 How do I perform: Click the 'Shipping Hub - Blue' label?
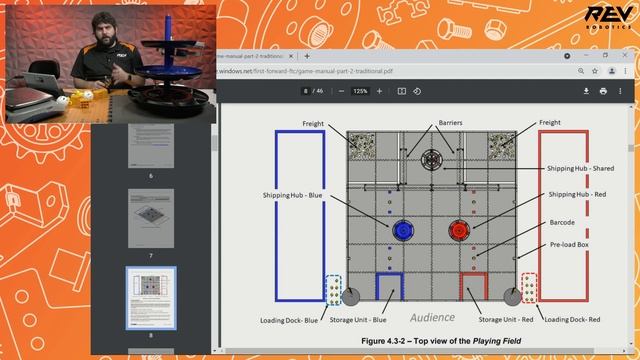[x=292, y=196]
